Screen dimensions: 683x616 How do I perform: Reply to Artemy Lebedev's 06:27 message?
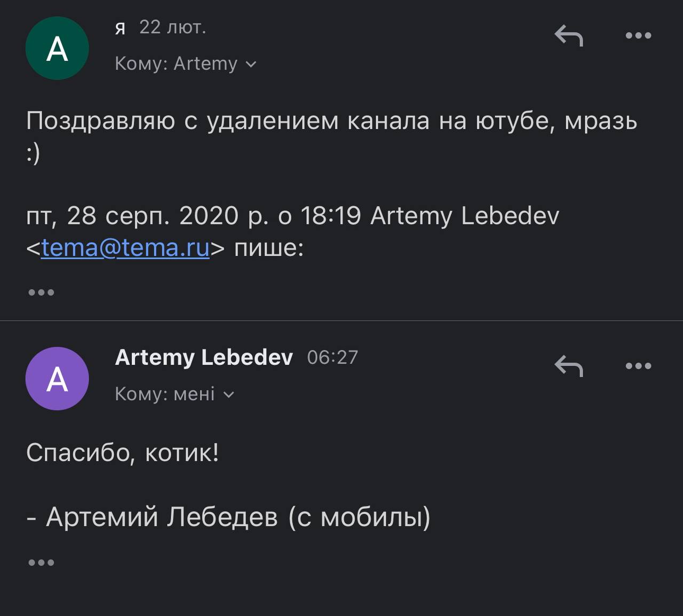point(568,366)
